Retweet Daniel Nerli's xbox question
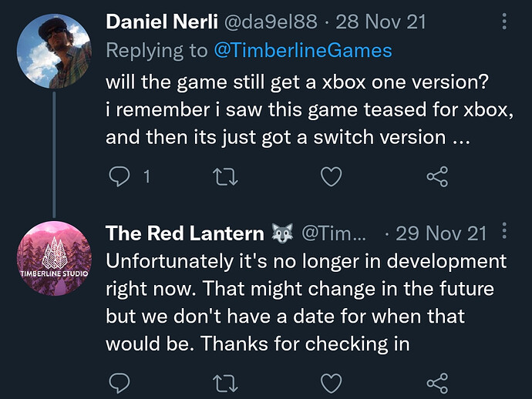532x399 pixels. 225,177
